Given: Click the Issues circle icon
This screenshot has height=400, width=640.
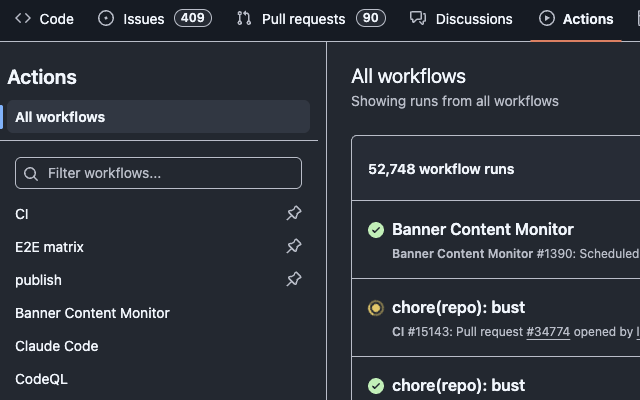Looking at the screenshot, I should pyautogui.click(x=106, y=18).
